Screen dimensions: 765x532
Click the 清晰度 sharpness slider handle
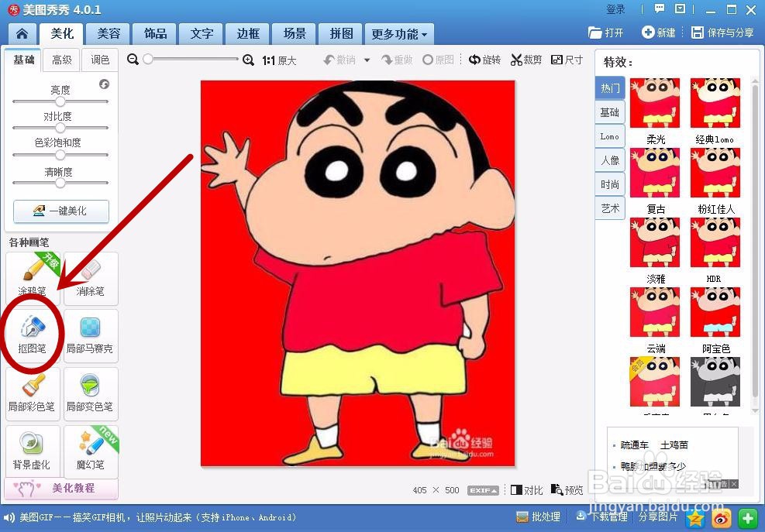click(60, 183)
